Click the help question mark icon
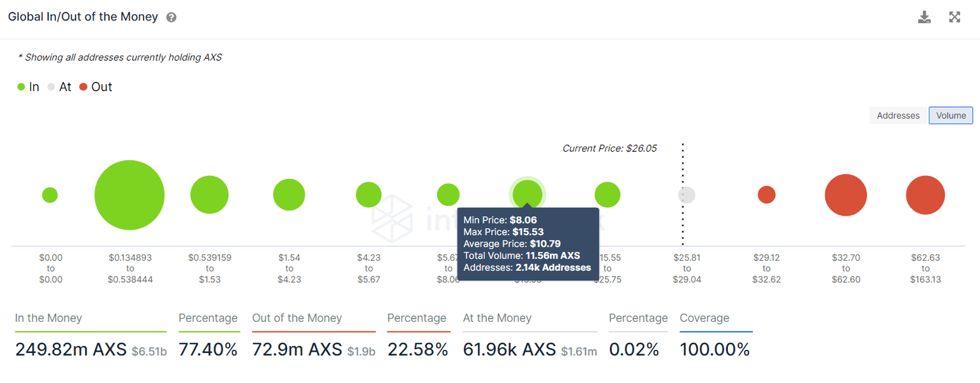Image resolution: width=980 pixels, height=383 pixels. [171, 18]
